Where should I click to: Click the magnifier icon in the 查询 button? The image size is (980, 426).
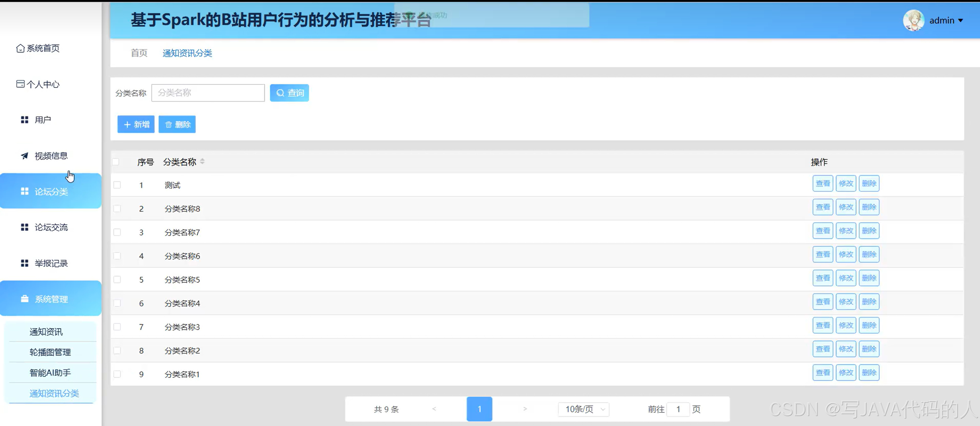pos(280,93)
